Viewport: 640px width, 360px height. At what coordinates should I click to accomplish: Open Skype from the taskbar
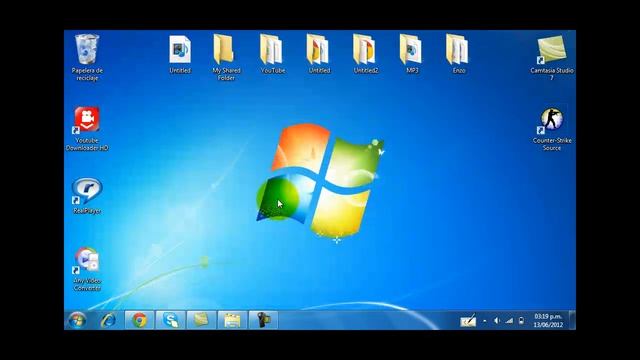[170, 320]
